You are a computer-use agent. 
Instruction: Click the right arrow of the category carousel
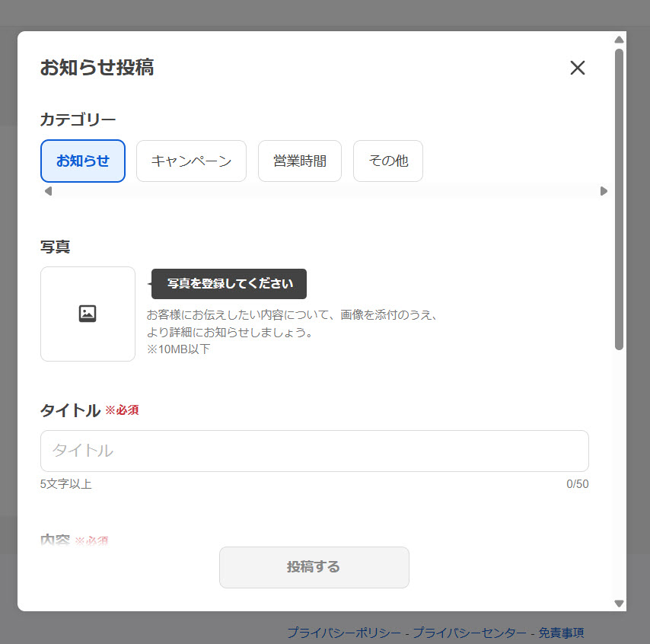(604, 192)
